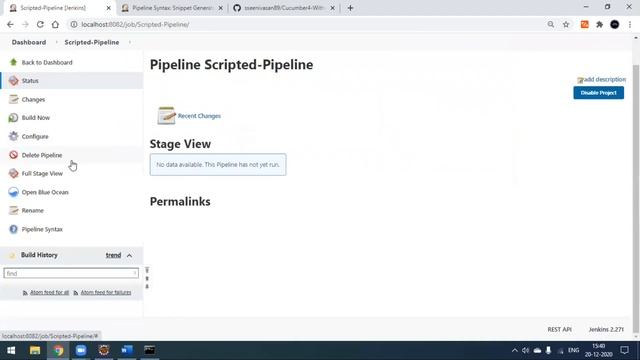
Task: Click the Rename notepad icon
Action: click(x=13, y=210)
